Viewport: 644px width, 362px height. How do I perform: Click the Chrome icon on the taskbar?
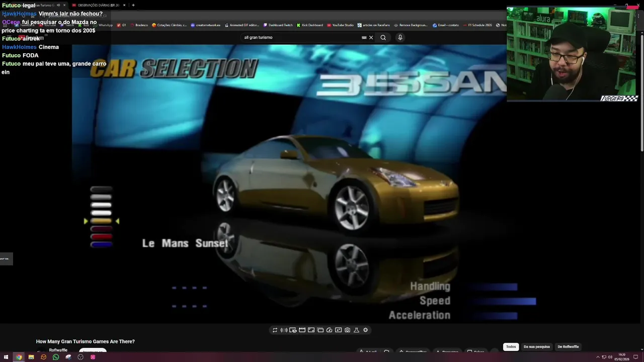[x=19, y=357]
